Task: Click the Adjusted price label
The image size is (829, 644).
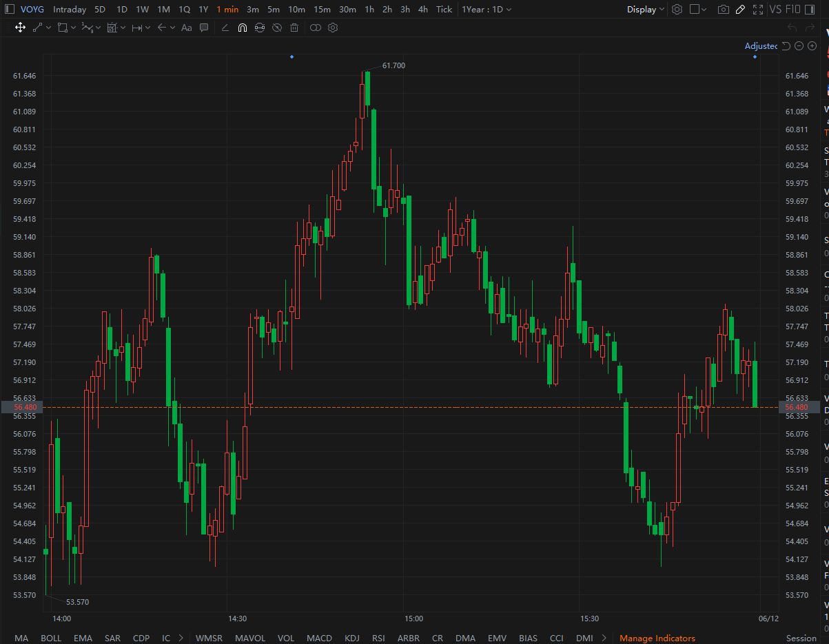Action: tap(761, 46)
